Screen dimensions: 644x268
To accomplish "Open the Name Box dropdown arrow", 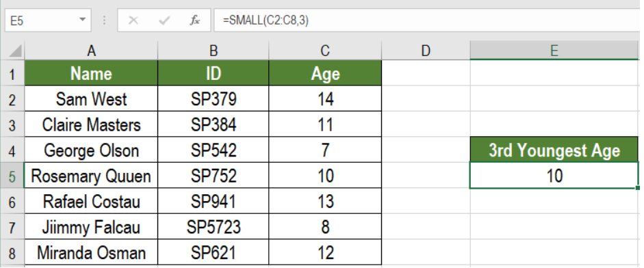I will [83, 20].
